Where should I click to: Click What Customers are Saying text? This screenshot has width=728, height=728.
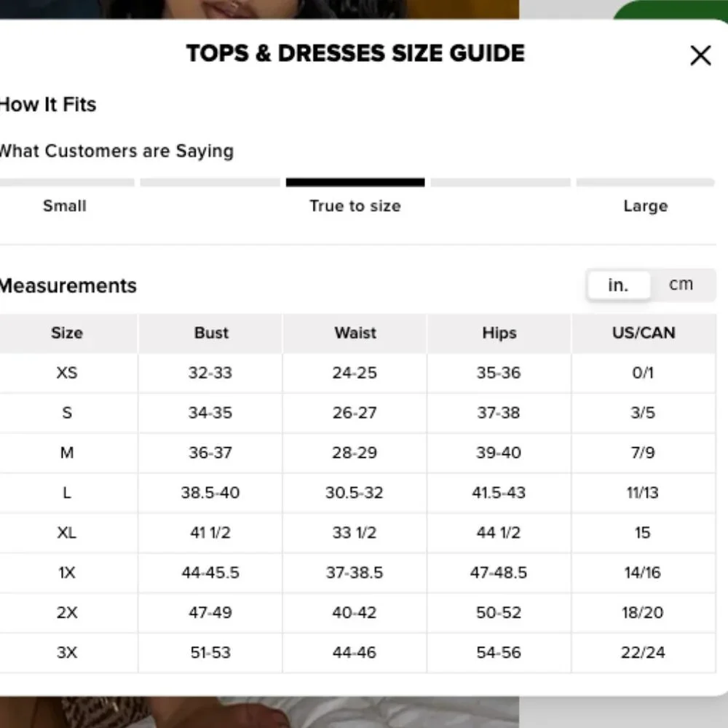116,151
